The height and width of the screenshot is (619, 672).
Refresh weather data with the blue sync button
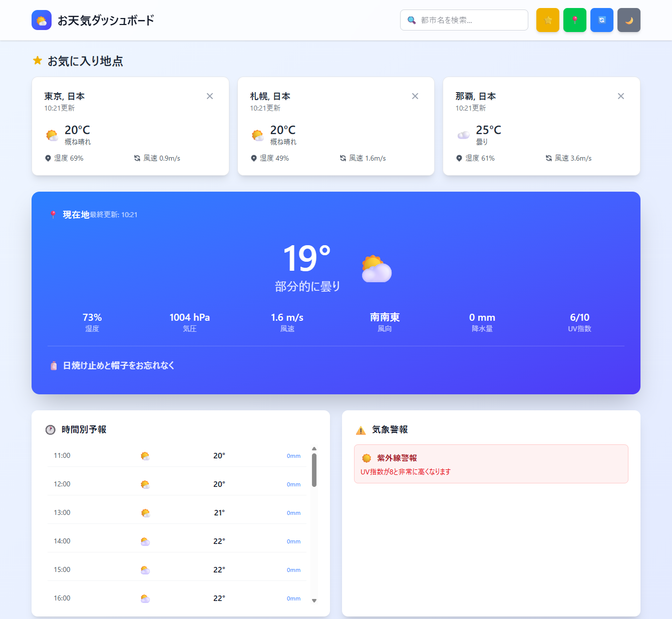click(x=601, y=20)
